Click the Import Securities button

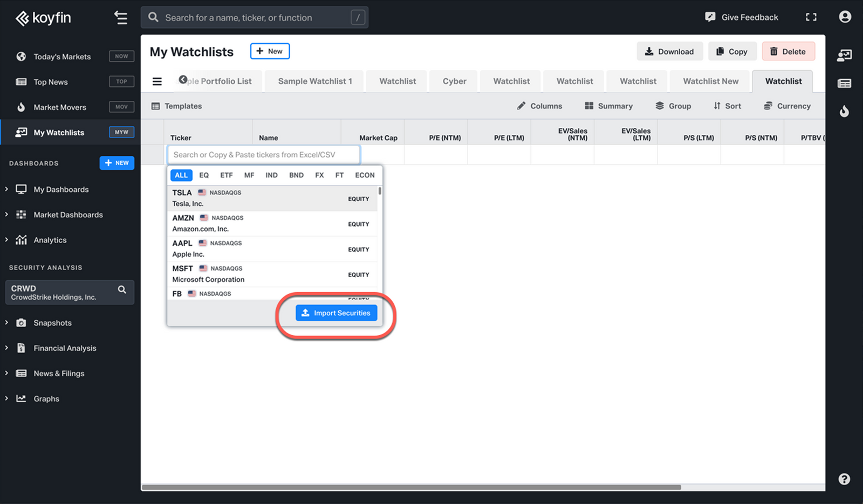point(336,313)
